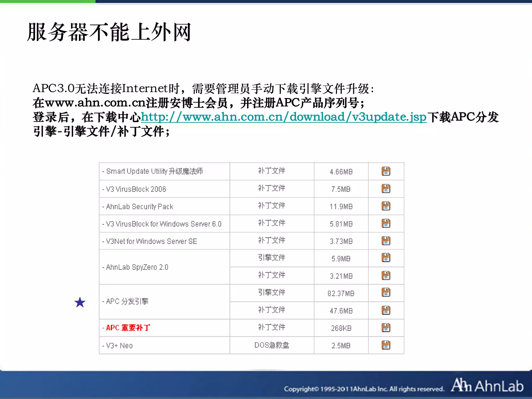The height and width of the screenshot is (399, 532).
Task: Select V3 VirusBlock for Windows Server 6.0
Action: click(x=164, y=224)
